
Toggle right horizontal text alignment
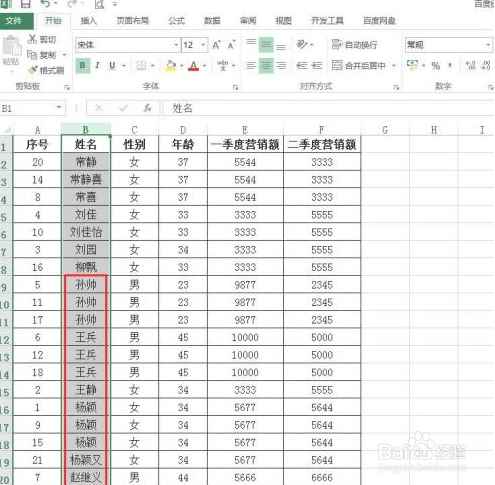point(281,66)
